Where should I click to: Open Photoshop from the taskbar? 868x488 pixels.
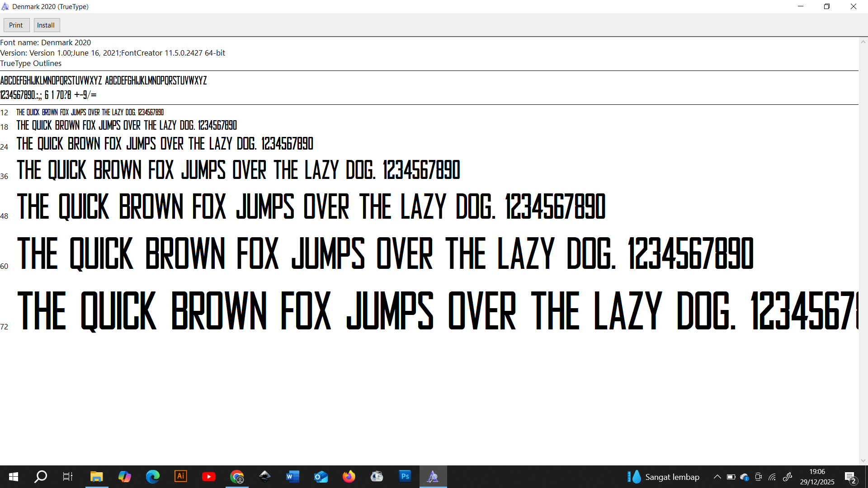[405, 477]
